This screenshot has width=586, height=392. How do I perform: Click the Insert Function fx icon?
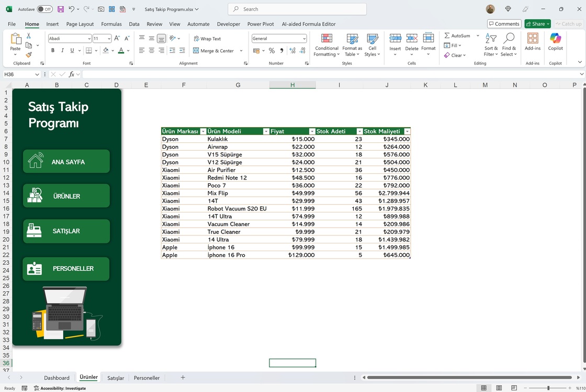pyautogui.click(x=71, y=74)
